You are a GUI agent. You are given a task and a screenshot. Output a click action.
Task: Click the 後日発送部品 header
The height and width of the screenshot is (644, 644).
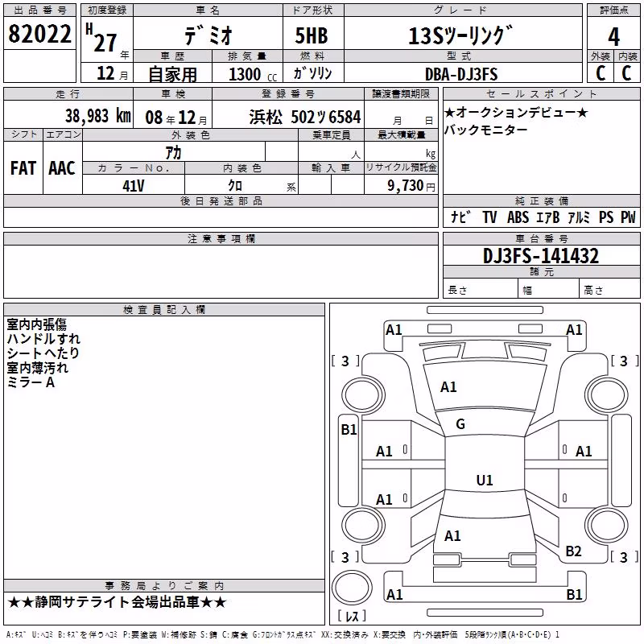[221, 200]
